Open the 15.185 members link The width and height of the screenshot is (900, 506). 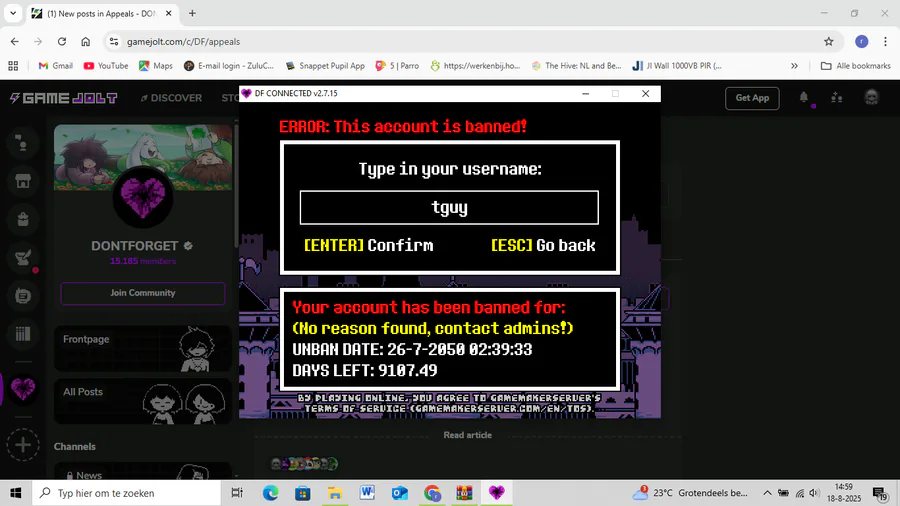pyautogui.click(x=143, y=261)
